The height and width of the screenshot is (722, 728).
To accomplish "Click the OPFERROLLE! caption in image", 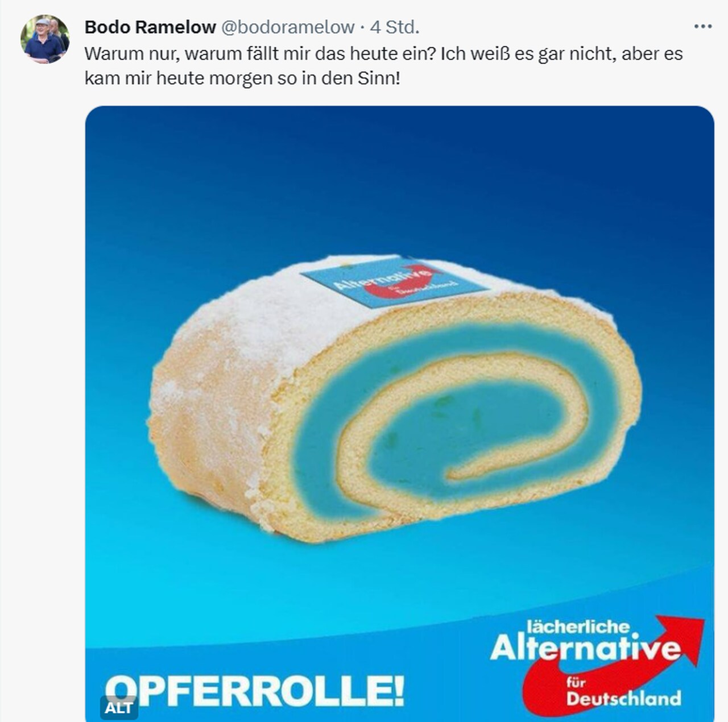I will coord(254,689).
